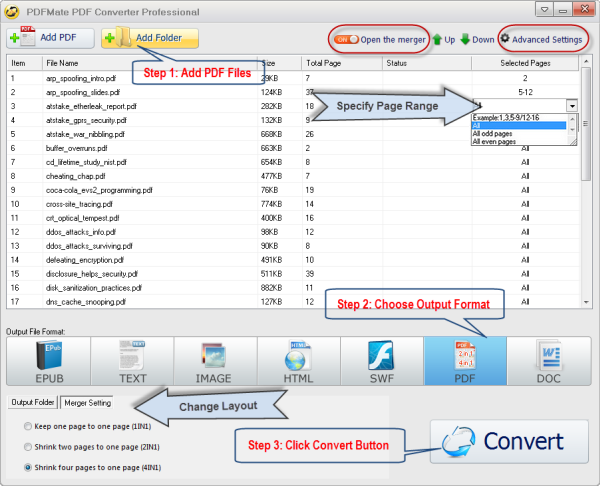Click the file list vertical scrollbar thumb
This screenshot has width=600, height=486.
586,124
